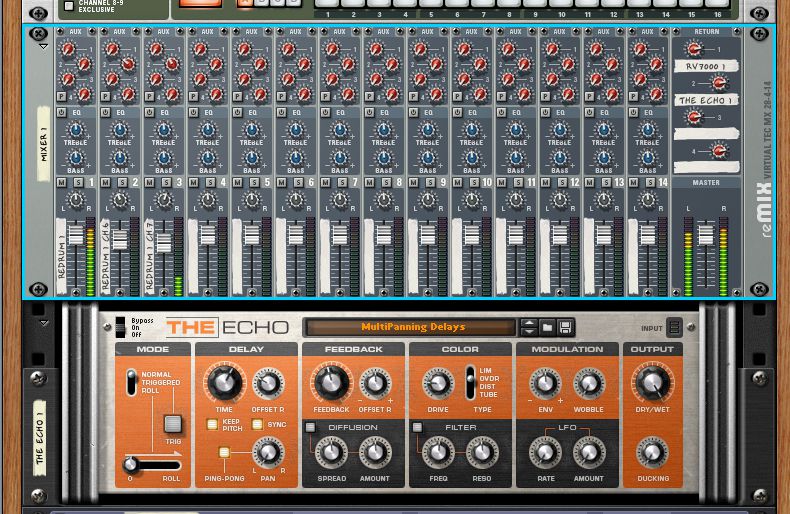Image resolution: width=790 pixels, height=514 pixels.
Task: Click the Master level fader
Action: tap(705, 235)
